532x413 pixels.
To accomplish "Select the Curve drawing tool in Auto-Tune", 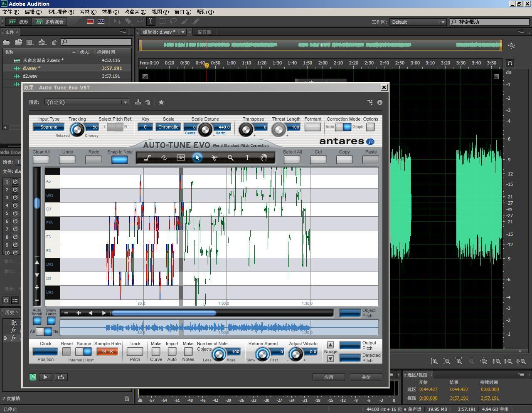I will pos(164,158).
